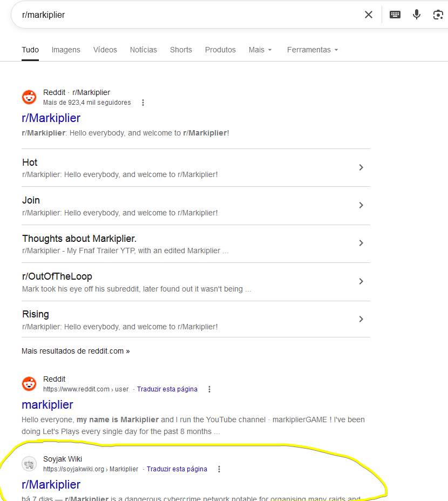Viewport: 448px width, 501px height.
Task: Expand the Hot sitelink chevron
Action: point(361,167)
